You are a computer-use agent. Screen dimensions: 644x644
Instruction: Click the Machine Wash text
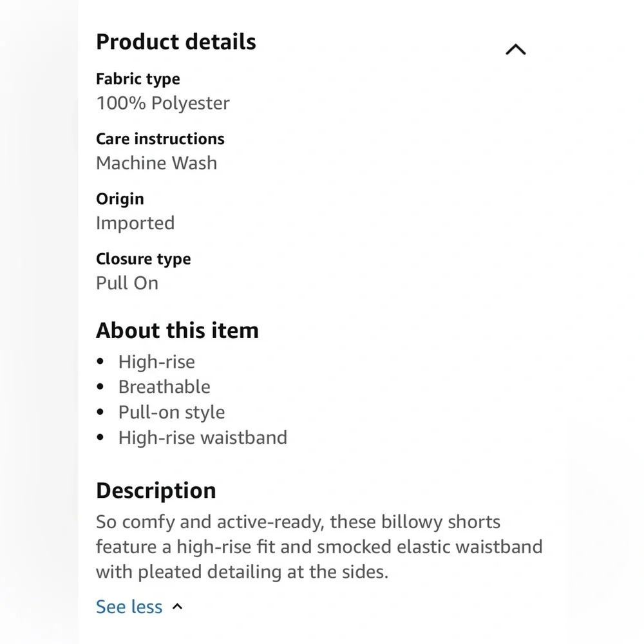[156, 163]
